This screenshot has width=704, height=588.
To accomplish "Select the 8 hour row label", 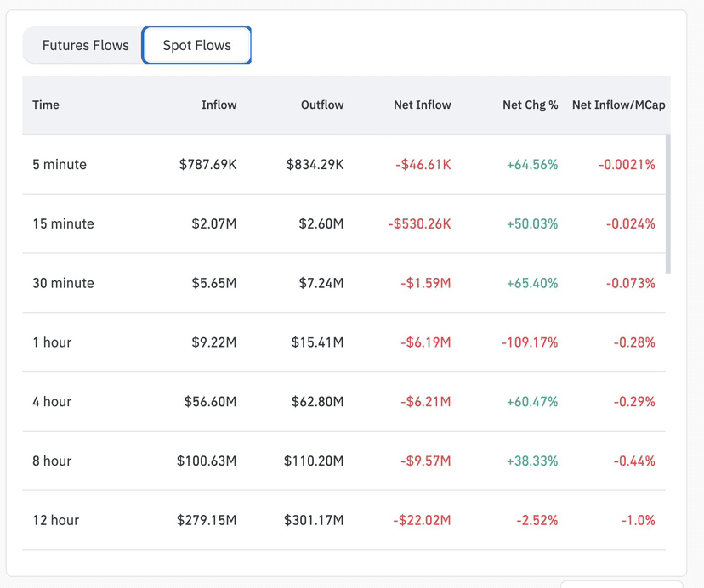I will (x=52, y=461).
